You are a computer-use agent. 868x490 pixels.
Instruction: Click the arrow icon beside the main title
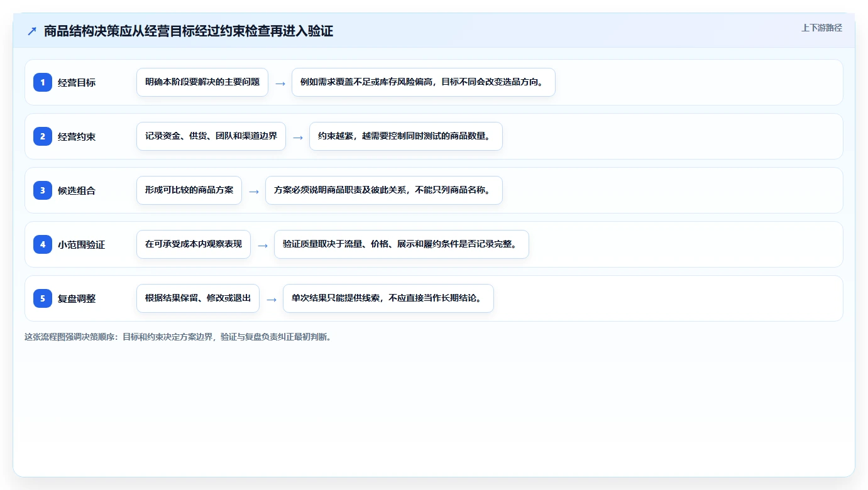click(32, 31)
